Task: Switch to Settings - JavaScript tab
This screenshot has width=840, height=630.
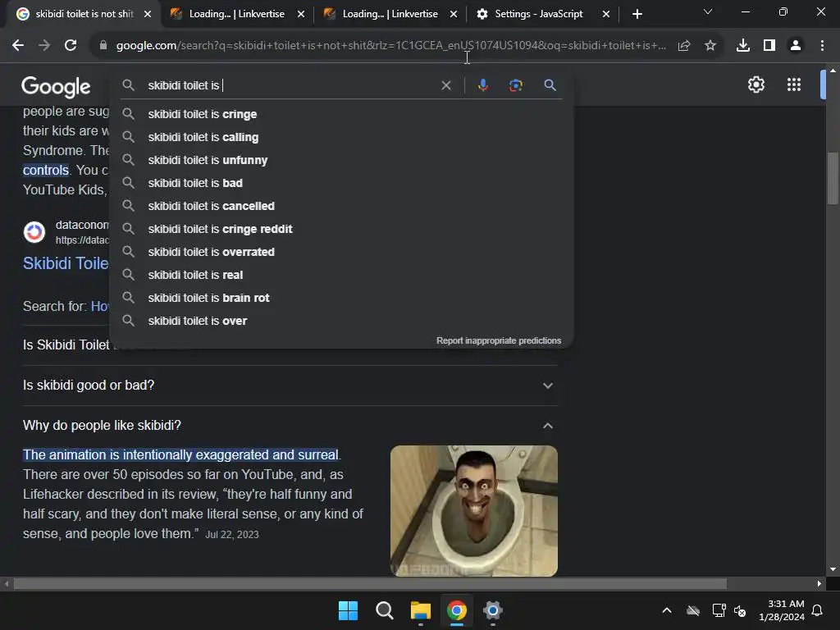Action: click(538, 14)
